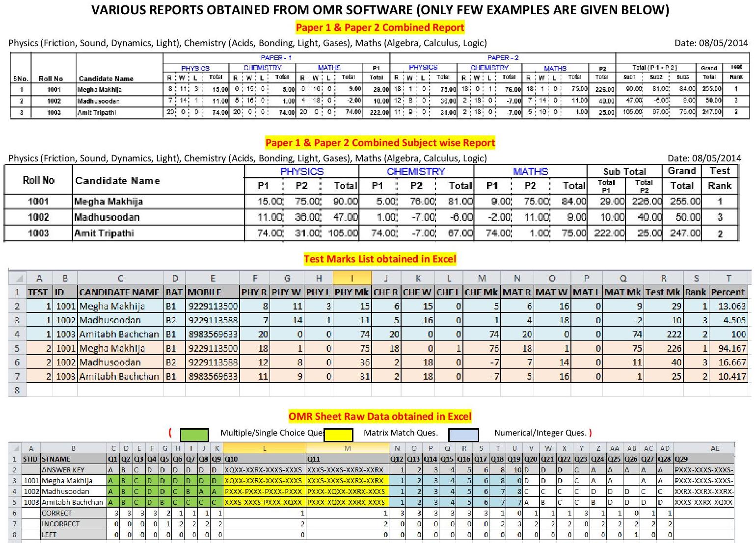Click 'Total ( P-1 + P-2 )' header in Combined Report

655,67
